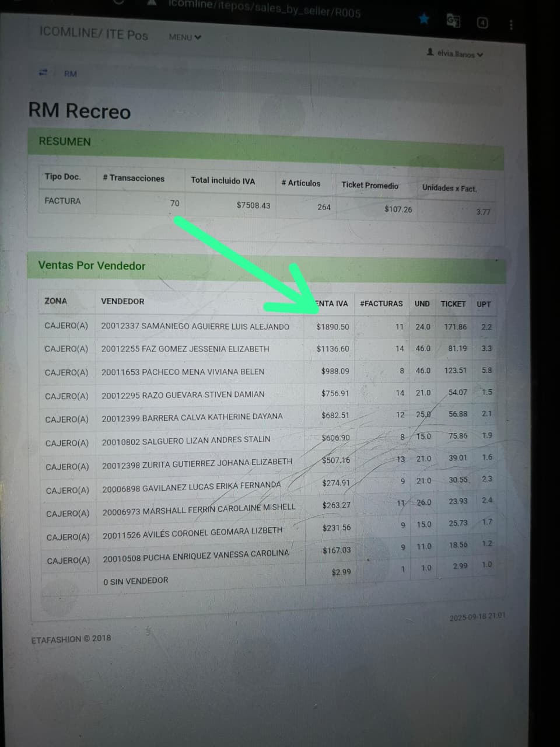Click the blue bookmark star icon
Image resolution: width=560 pixels, height=747 pixels.
coord(424,19)
